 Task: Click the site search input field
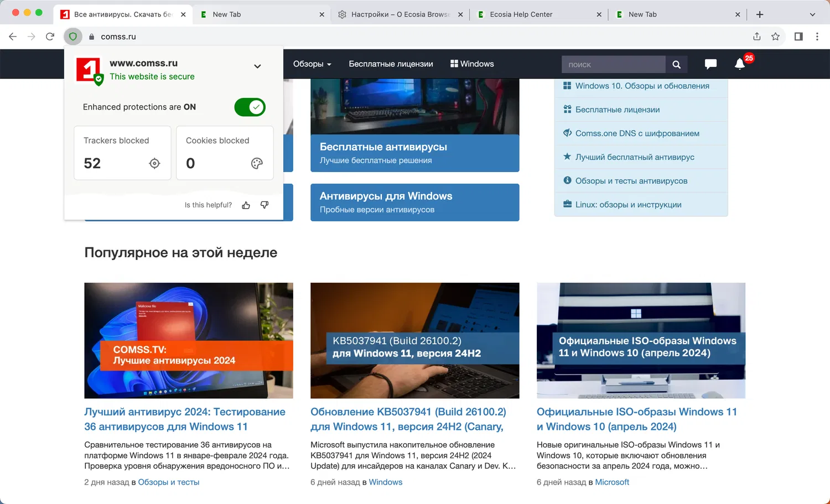[x=613, y=65]
